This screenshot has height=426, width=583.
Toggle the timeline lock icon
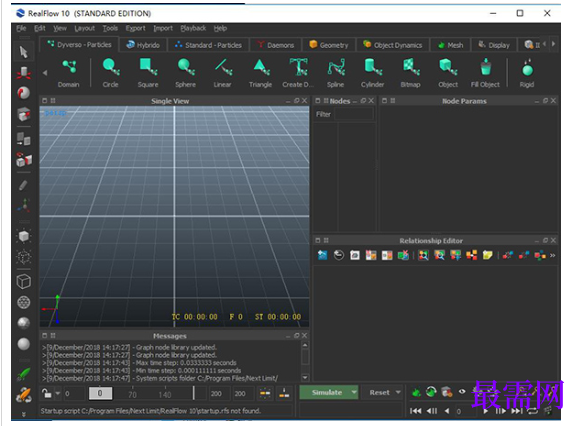pos(46,393)
